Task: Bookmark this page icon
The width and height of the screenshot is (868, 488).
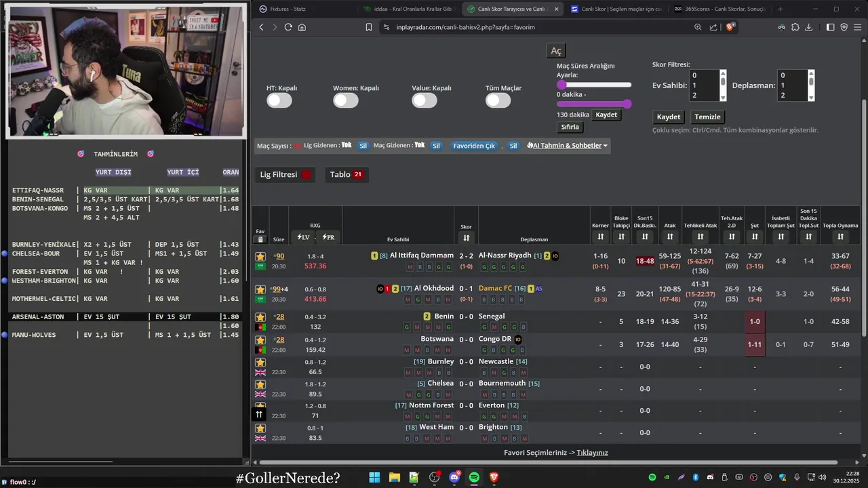Action: (369, 27)
